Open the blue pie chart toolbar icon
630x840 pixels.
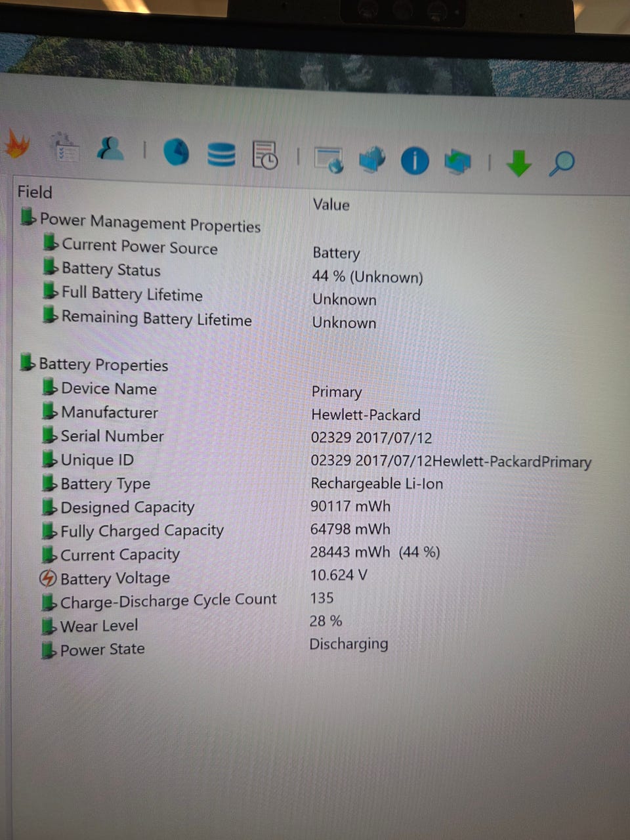(x=176, y=152)
